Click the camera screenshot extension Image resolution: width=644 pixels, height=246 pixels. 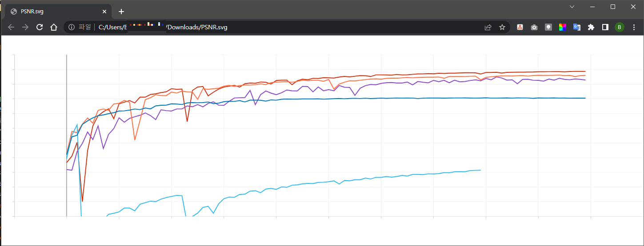pos(534,27)
